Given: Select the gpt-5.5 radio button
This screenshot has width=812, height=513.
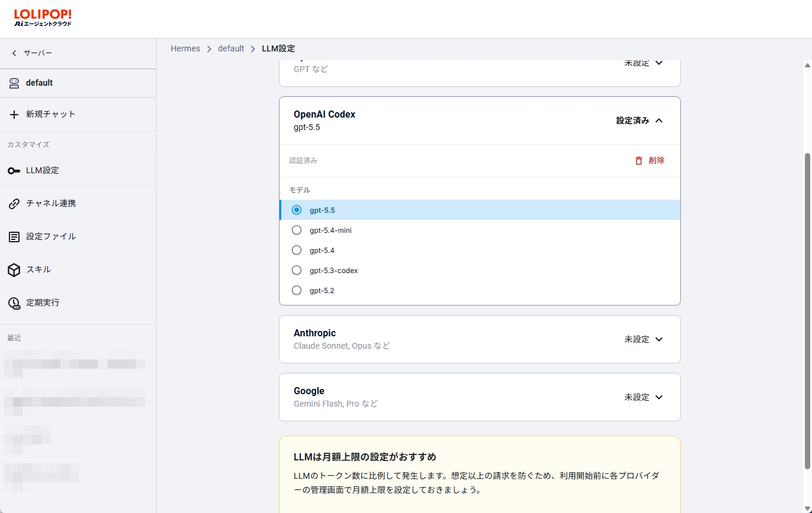Looking at the screenshot, I should pyautogui.click(x=297, y=210).
